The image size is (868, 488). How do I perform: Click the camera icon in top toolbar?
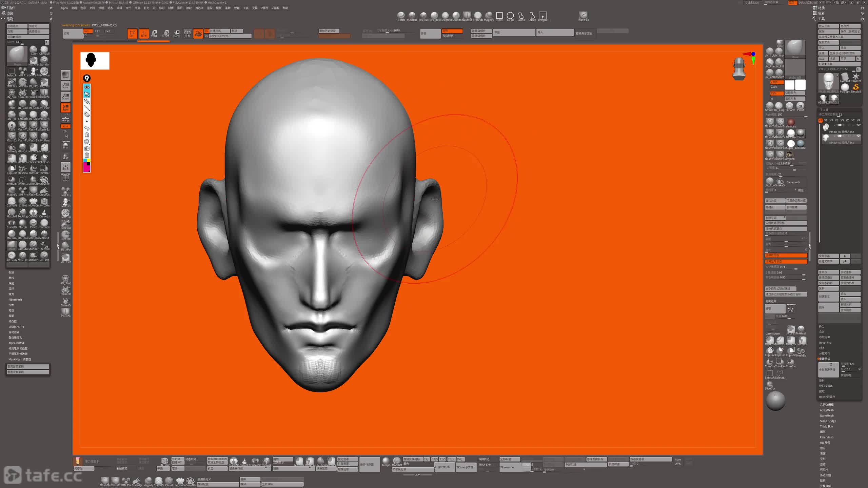[198, 34]
